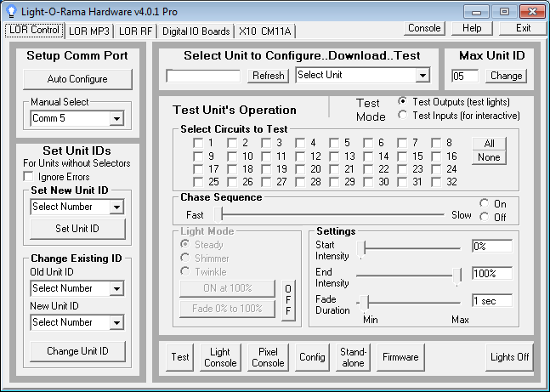This screenshot has width=550, height=392.
Task: Check circuit 1 checkbox
Action: pyautogui.click(x=198, y=143)
